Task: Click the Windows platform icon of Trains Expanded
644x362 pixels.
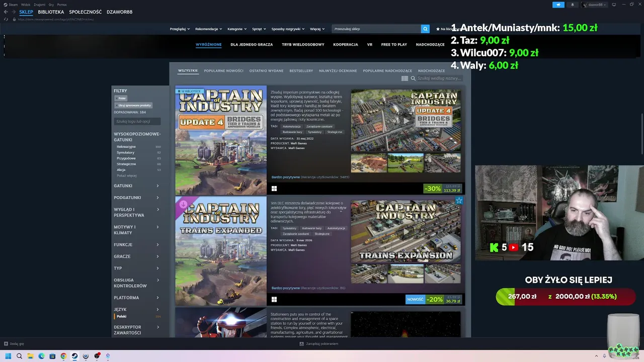Action: pos(274,299)
